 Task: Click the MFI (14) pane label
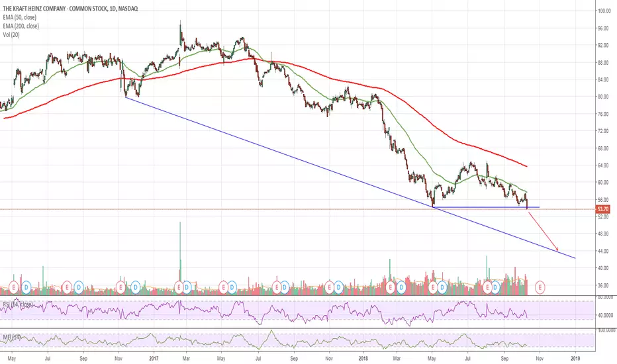[12, 338]
